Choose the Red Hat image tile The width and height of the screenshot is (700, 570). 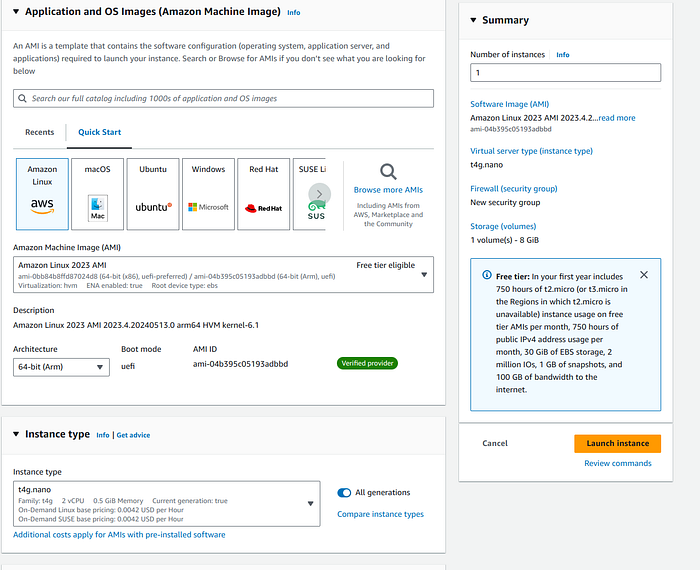[x=264, y=193]
